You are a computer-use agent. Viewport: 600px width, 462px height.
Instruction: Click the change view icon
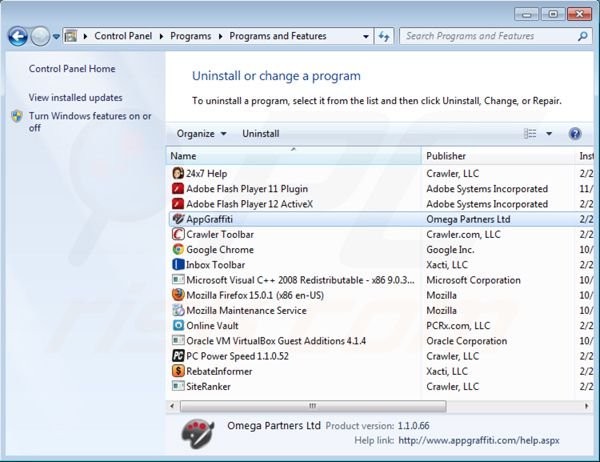530,134
